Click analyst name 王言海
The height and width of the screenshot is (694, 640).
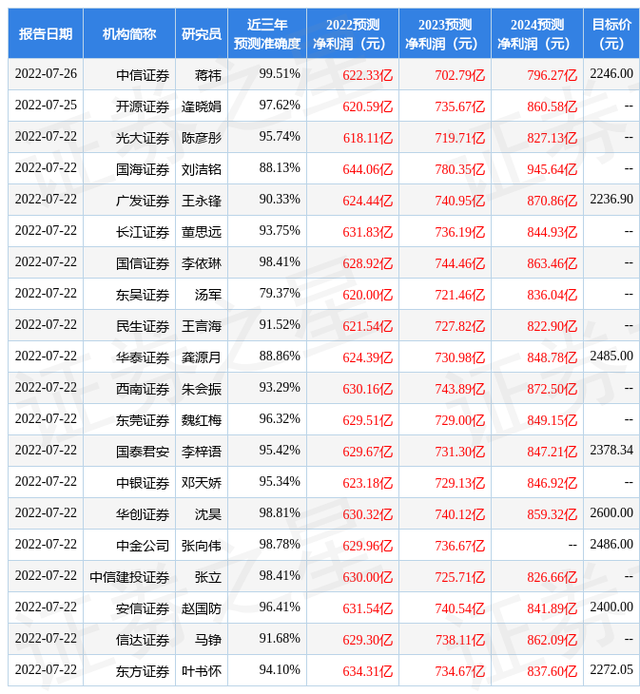[x=201, y=326]
